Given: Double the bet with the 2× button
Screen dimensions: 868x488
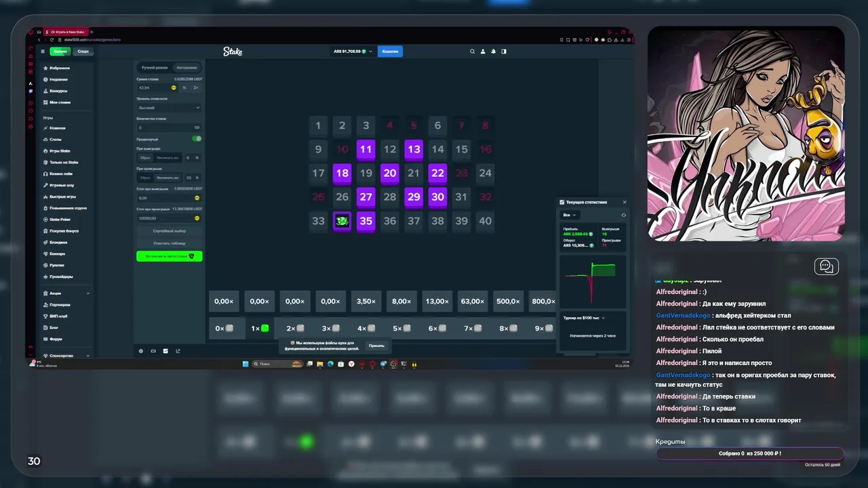Looking at the screenshot, I should tap(196, 87).
